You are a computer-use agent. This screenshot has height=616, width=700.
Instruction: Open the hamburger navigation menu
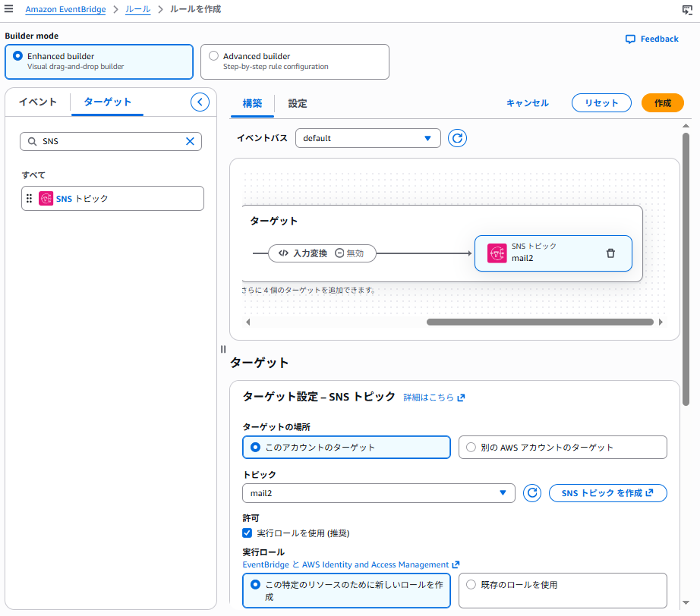pos(8,8)
